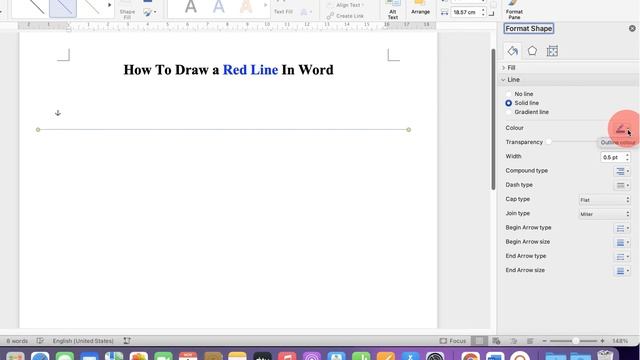640x360 pixels.
Task: Select the third line shape style
Action: (x=91, y=7)
